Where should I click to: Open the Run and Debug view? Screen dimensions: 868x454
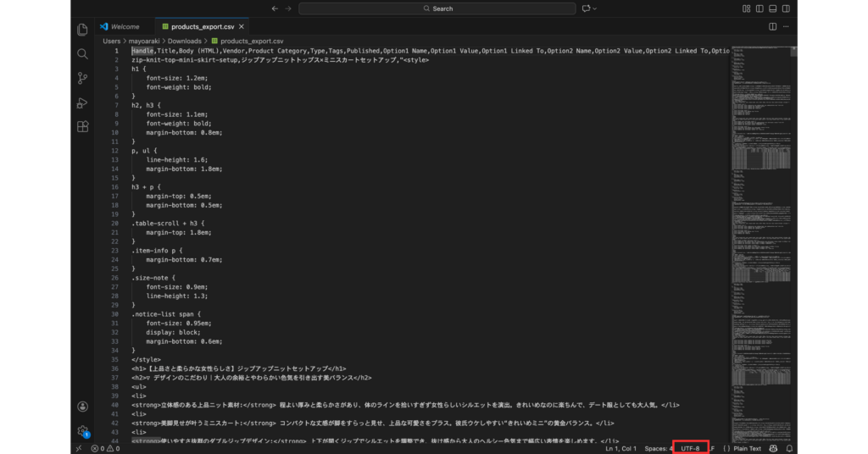(82, 102)
